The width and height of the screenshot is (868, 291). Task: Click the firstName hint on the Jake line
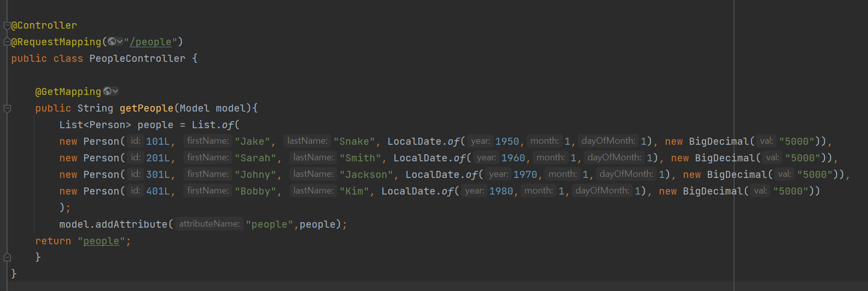point(208,141)
